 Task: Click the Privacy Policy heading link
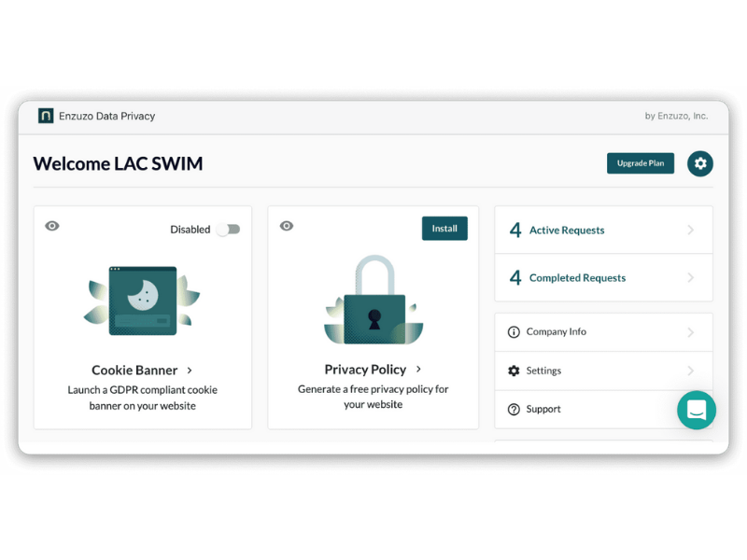click(367, 369)
